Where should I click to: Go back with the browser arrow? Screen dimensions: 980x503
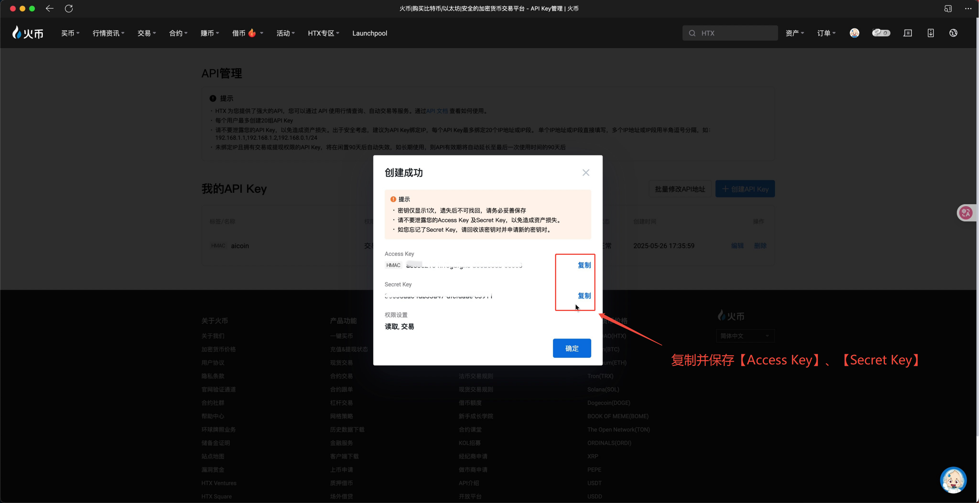pyautogui.click(x=49, y=9)
